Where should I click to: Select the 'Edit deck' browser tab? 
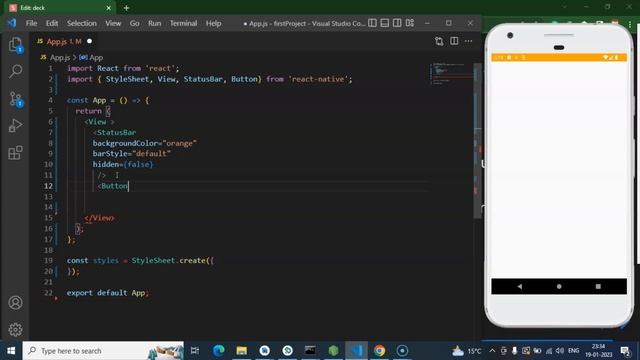coord(59,8)
